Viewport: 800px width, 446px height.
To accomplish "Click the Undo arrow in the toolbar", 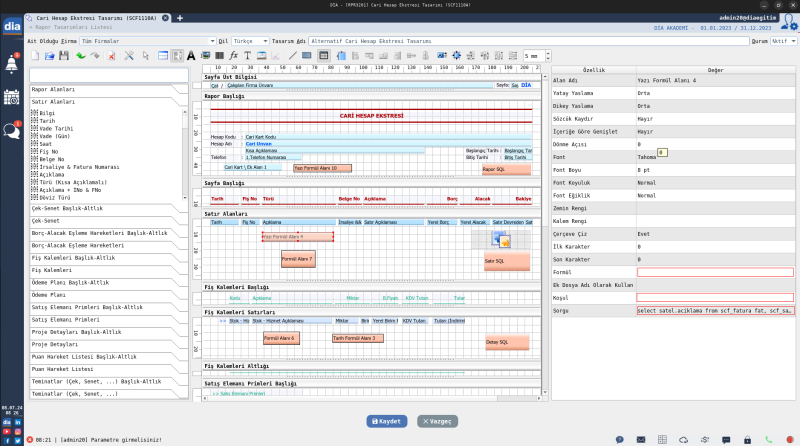I will tap(80, 56).
